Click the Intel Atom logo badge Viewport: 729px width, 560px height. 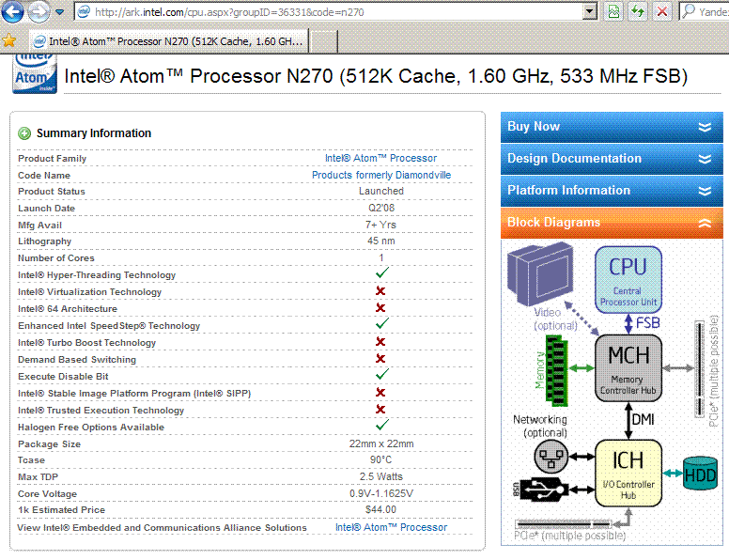point(35,74)
